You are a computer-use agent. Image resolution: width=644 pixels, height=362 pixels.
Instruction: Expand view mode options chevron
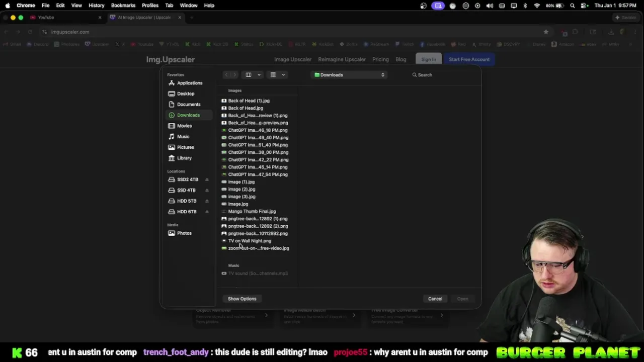pos(259,75)
